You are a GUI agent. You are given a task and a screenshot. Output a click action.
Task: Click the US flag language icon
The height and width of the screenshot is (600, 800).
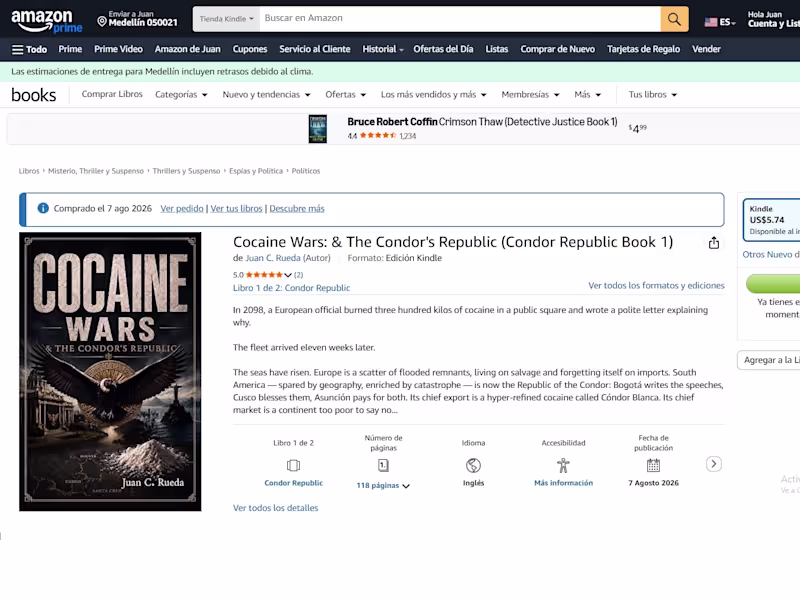(711, 22)
